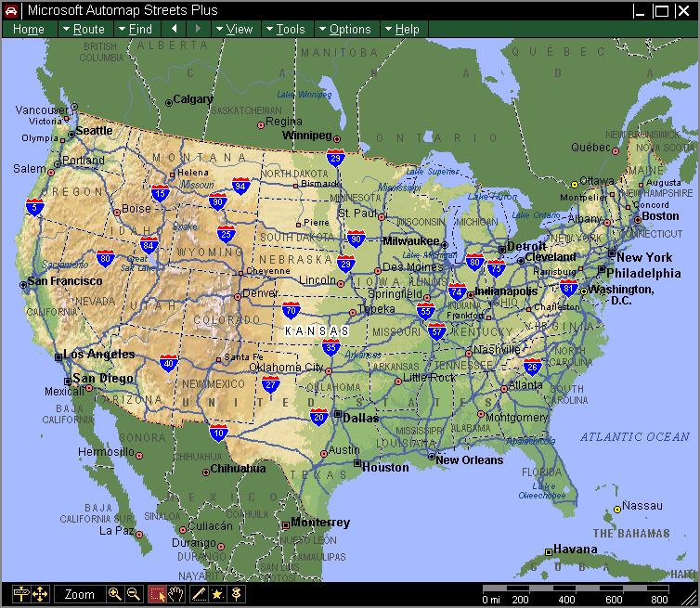Click the Nassau city label
The width and height of the screenshot is (700, 608).
click(x=642, y=505)
